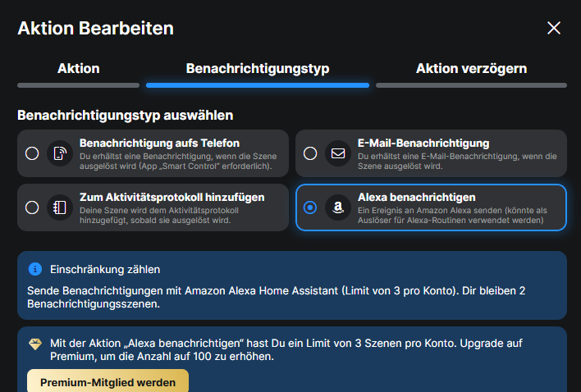The image size is (581, 392).
Task: Select the E-Mail-Benachrichtigung radio button
Action: coord(310,153)
